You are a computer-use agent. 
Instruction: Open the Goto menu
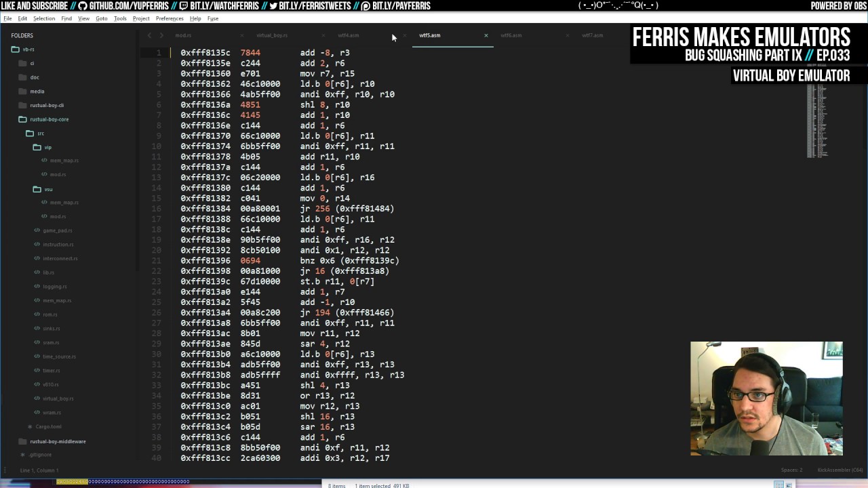coord(102,18)
